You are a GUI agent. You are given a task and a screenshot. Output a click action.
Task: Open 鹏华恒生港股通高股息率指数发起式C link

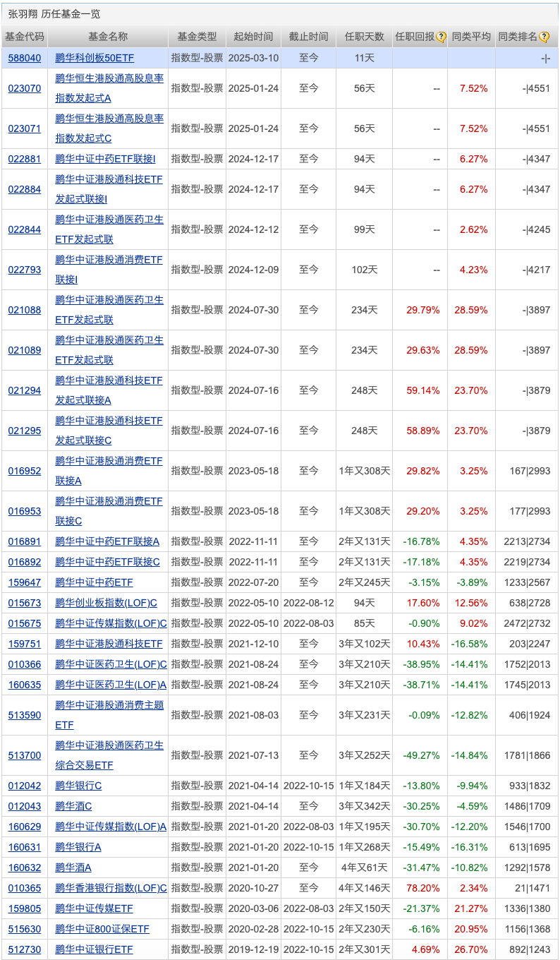point(109,128)
